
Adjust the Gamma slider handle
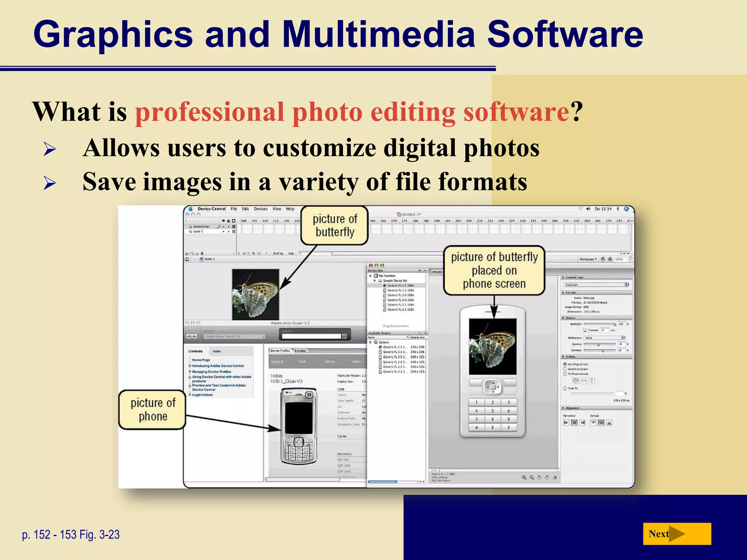coord(598,345)
